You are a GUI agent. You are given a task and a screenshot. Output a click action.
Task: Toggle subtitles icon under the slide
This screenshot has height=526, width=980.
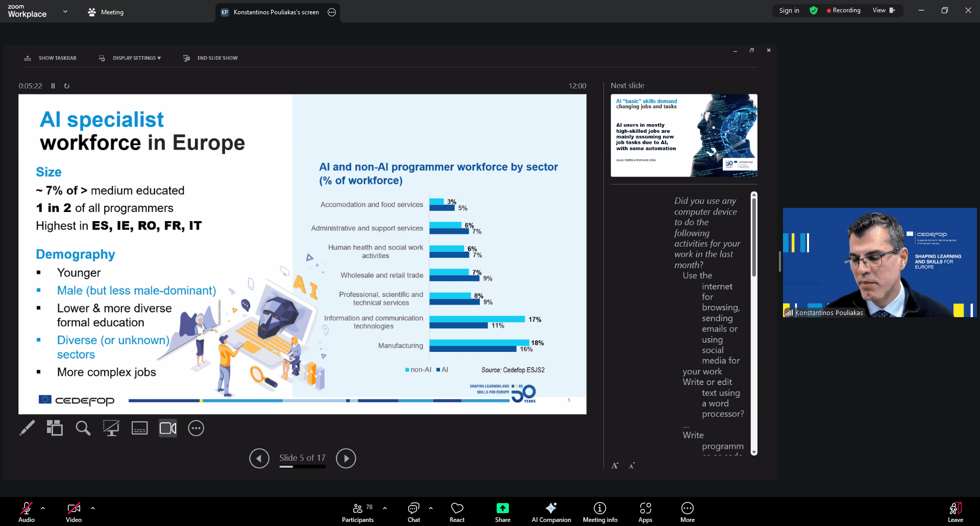click(139, 428)
